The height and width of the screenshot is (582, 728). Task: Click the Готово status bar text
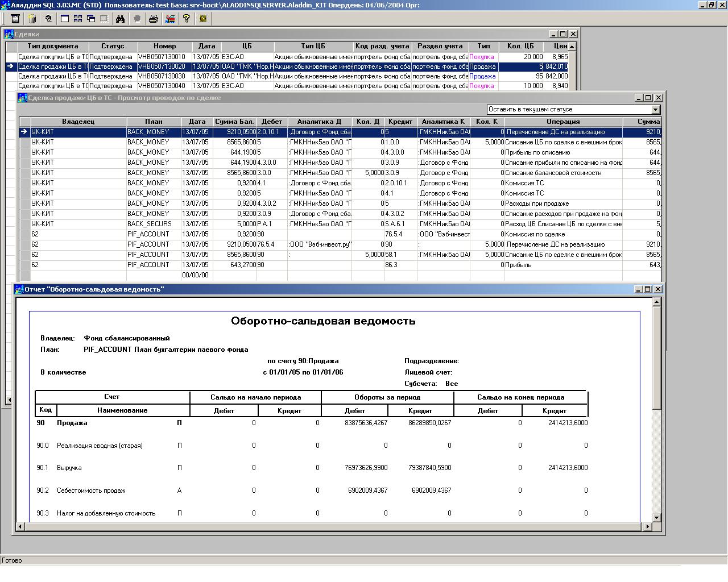point(12,560)
